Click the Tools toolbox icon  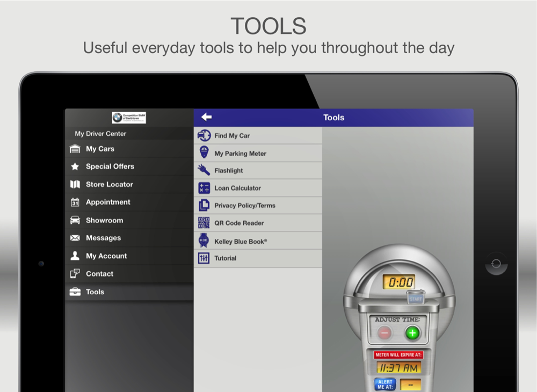click(75, 292)
